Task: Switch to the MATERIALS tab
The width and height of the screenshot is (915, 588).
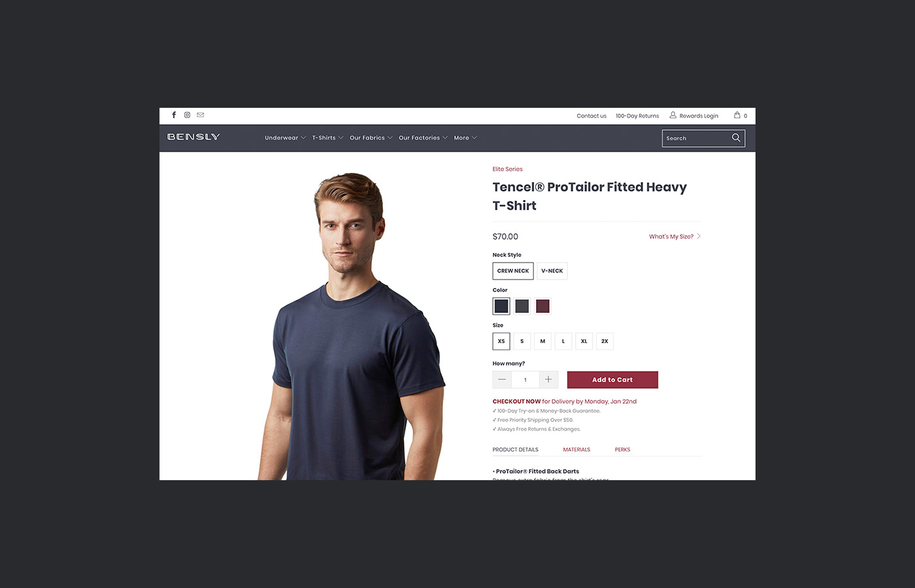Action: point(576,449)
